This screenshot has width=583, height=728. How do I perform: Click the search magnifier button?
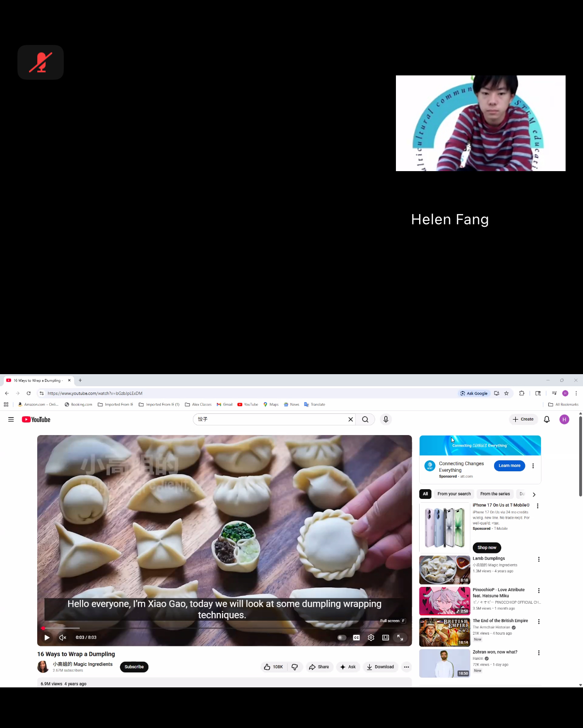pyautogui.click(x=365, y=420)
